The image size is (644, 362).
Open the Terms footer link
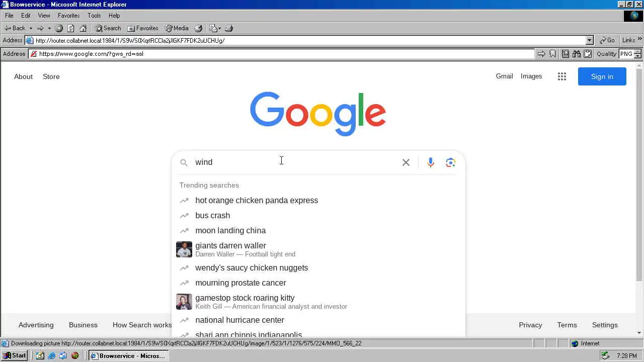[x=567, y=325]
